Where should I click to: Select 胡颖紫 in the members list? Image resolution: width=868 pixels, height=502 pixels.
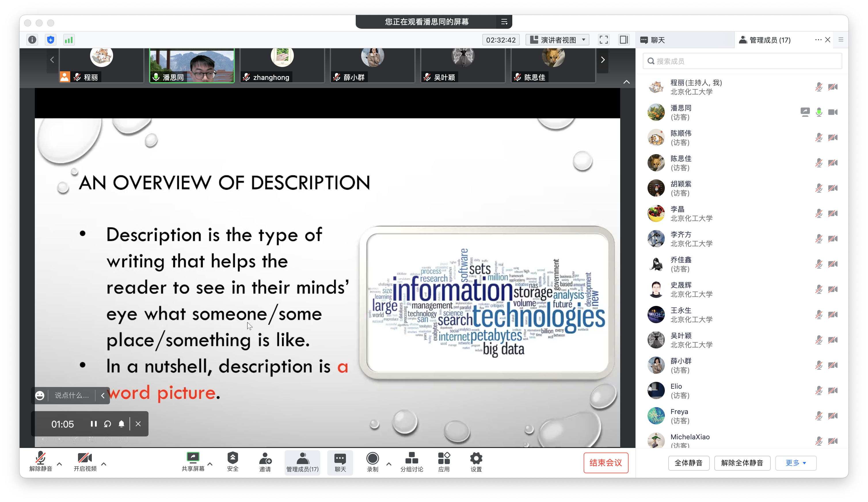pos(742,188)
